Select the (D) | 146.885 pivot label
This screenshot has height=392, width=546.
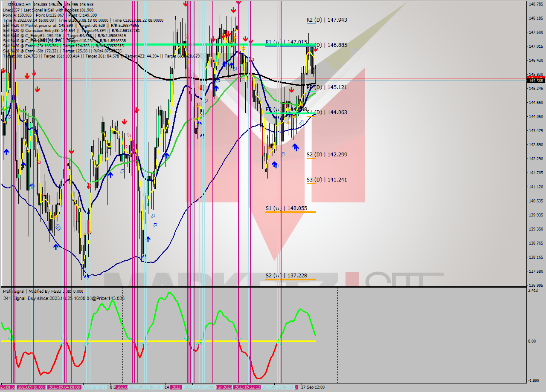332,44
